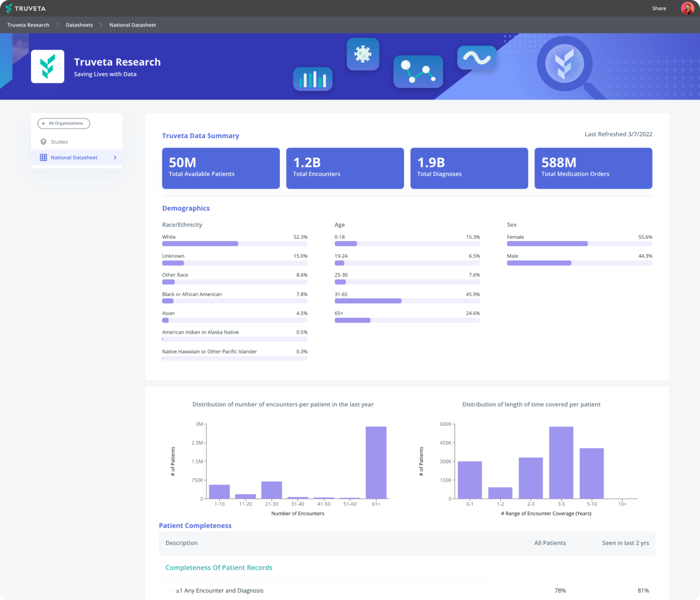Click the bar chart icon in banner

coord(313,79)
